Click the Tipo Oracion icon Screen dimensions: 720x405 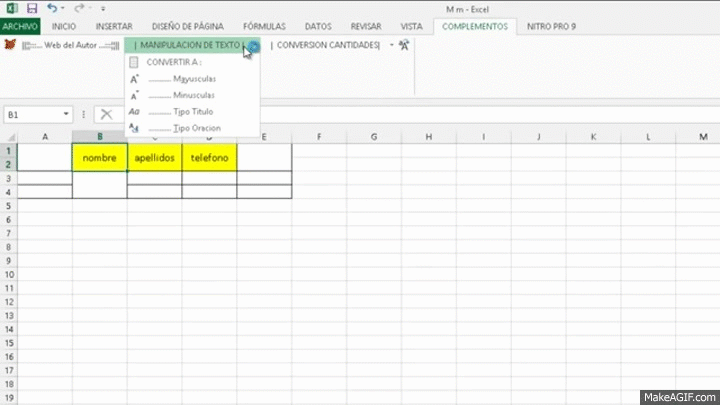(x=134, y=128)
